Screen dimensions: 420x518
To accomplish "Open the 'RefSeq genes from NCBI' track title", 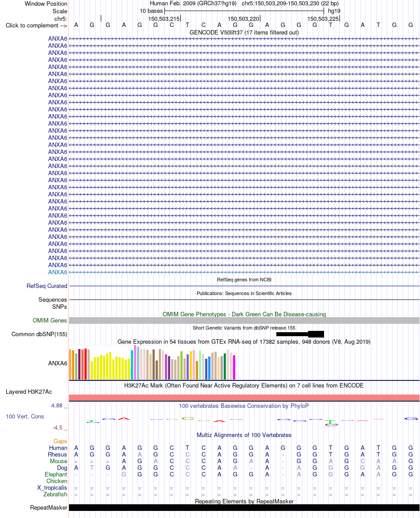I will coord(244,280).
